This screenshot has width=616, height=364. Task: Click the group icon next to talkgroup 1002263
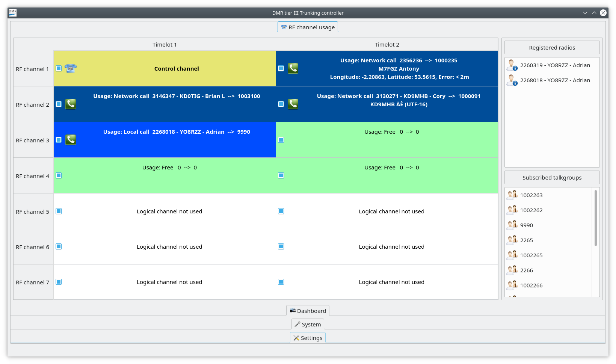[512, 195]
